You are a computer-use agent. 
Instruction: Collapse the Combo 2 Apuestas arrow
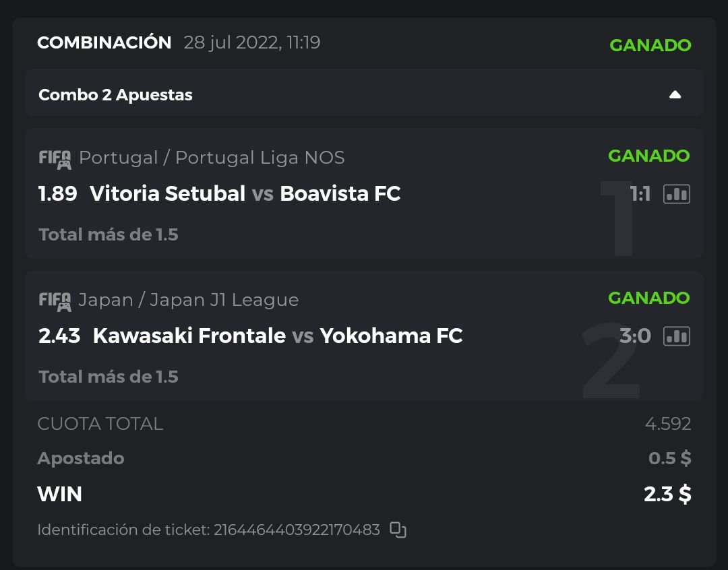point(675,95)
